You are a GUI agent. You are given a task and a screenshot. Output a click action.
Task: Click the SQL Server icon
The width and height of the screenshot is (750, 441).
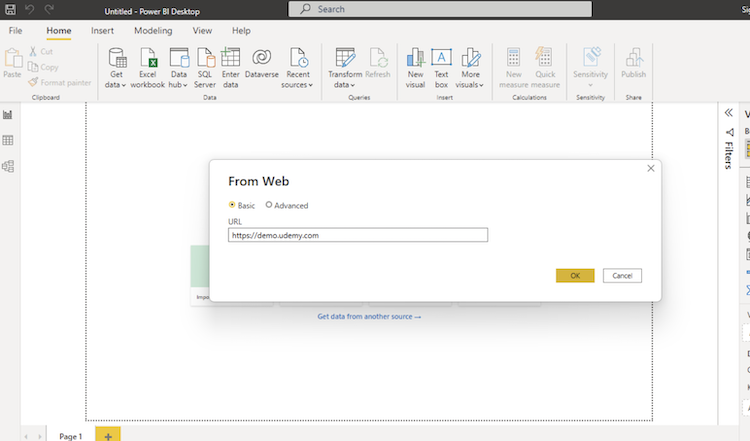205,68
